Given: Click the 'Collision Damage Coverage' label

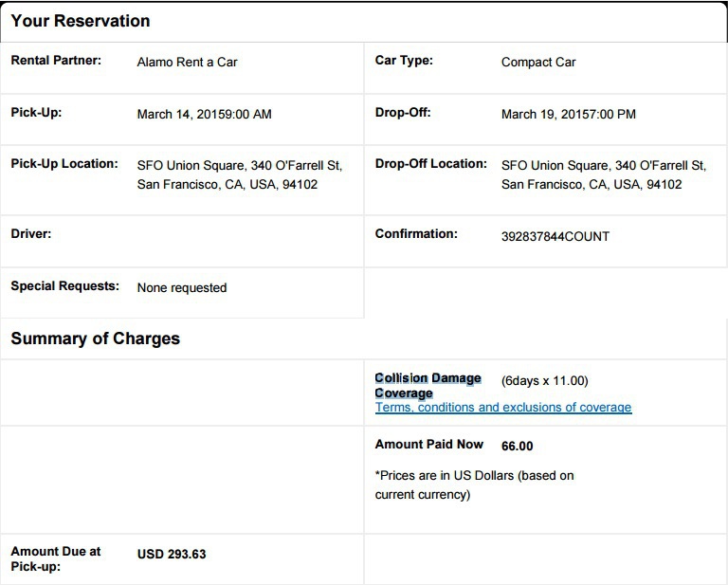Looking at the screenshot, I should point(428,385).
